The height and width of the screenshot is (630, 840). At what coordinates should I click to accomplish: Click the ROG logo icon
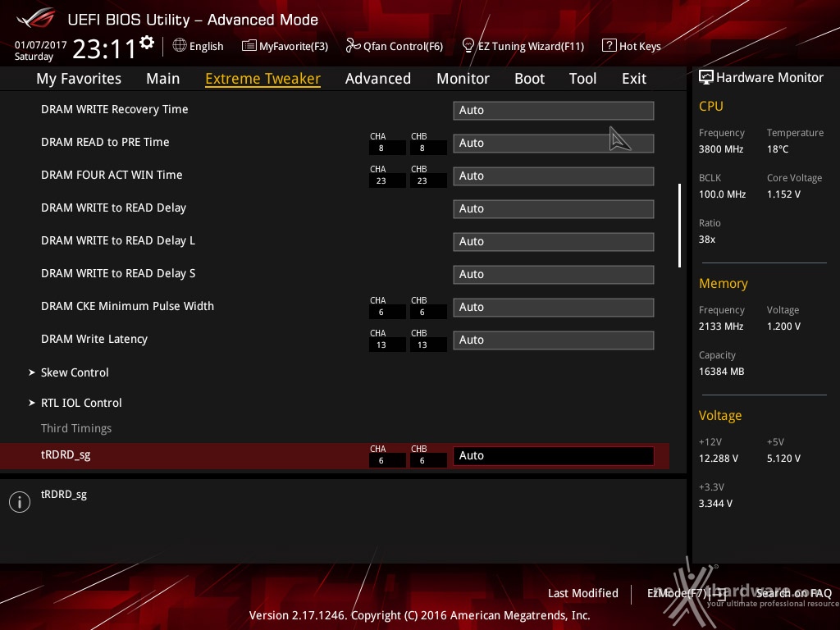tap(36, 18)
